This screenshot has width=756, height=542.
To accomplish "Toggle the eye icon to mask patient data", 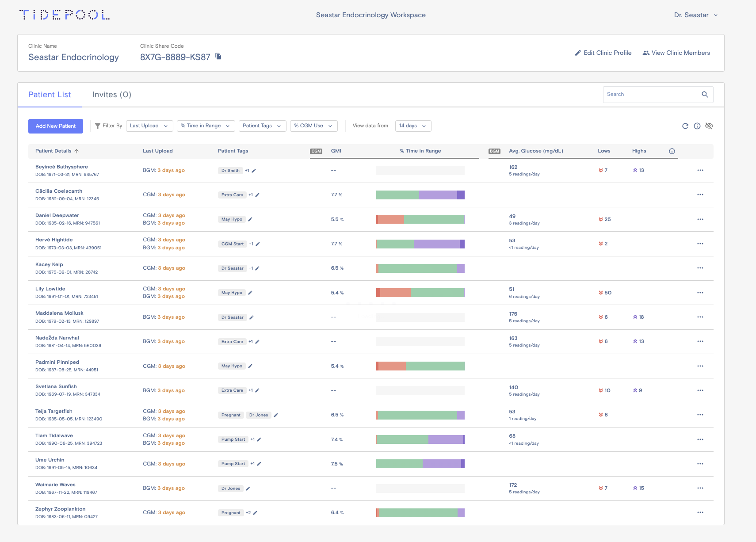I will (709, 126).
